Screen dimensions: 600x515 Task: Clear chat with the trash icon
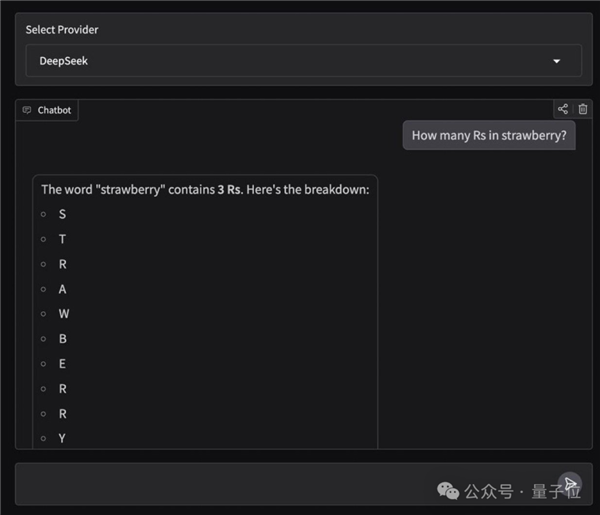tap(583, 110)
